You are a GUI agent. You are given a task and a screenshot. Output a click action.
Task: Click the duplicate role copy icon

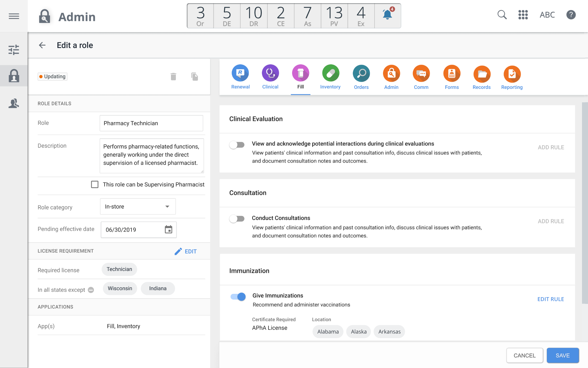coord(194,77)
